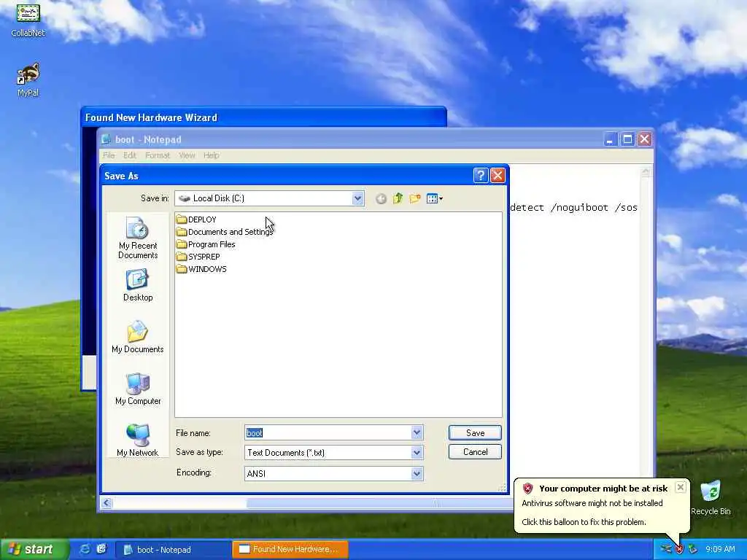Click the Notepad text '/noguiboot /sos'

pos(594,208)
